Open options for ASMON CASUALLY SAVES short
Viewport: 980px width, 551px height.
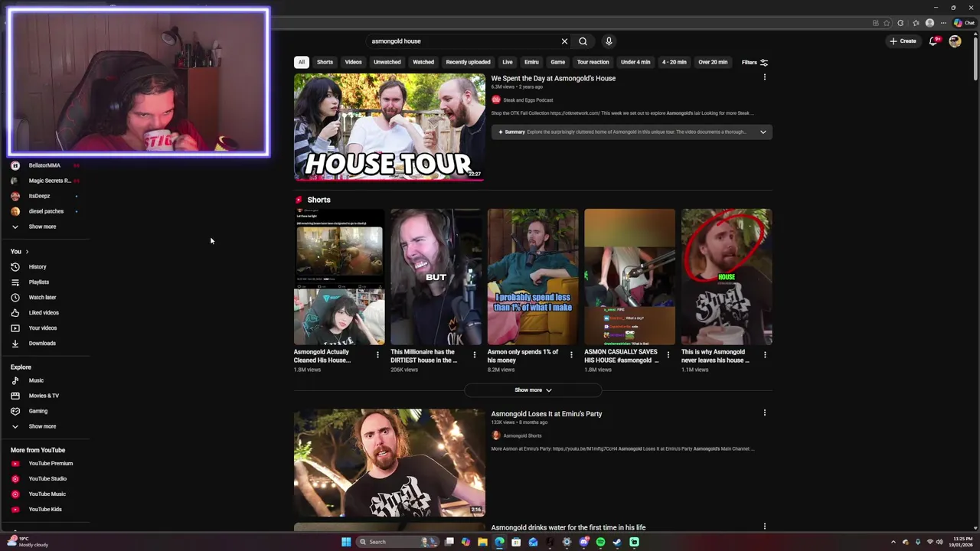tap(668, 355)
